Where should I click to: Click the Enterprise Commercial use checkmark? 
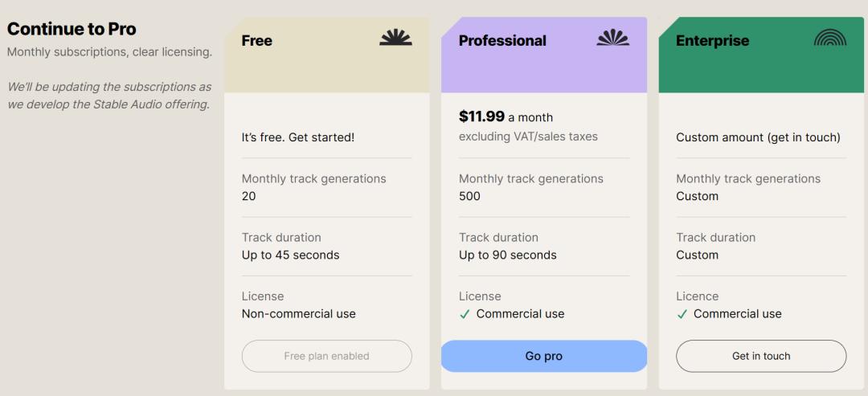[x=682, y=315]
